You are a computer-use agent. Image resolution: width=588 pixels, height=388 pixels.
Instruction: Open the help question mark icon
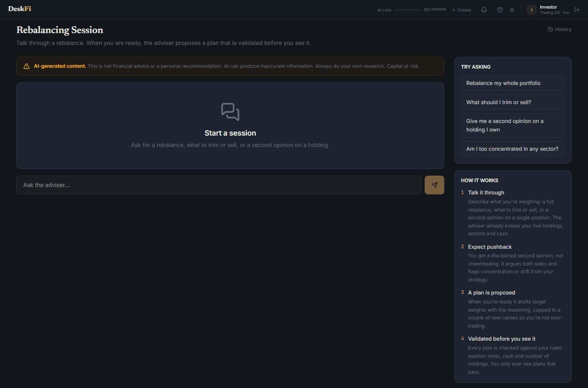(500, 10)
